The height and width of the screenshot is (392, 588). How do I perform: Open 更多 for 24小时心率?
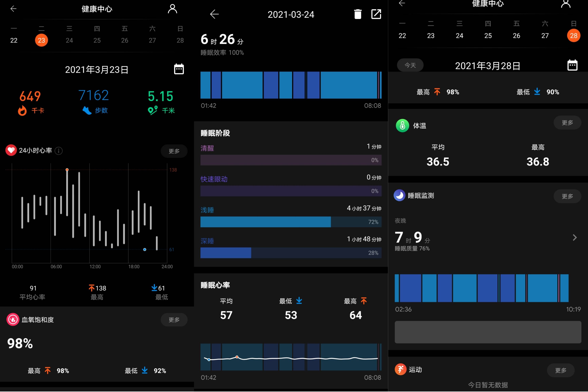point(174,151)
